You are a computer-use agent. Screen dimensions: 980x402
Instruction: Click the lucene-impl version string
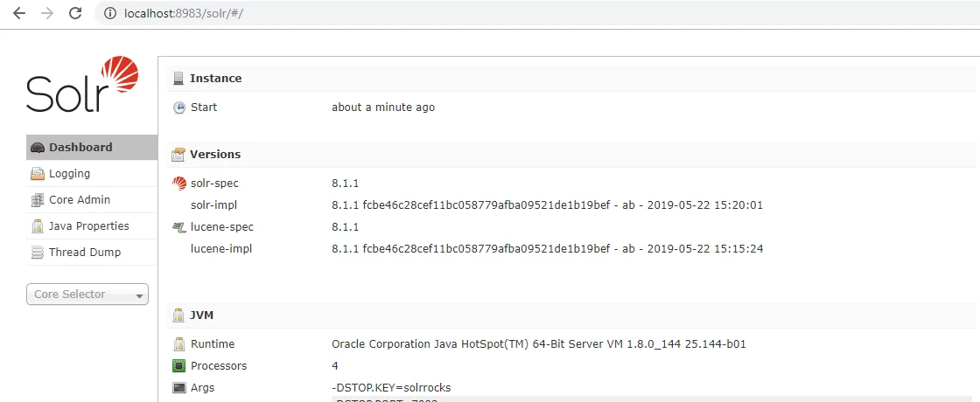(x=548, y=248)
